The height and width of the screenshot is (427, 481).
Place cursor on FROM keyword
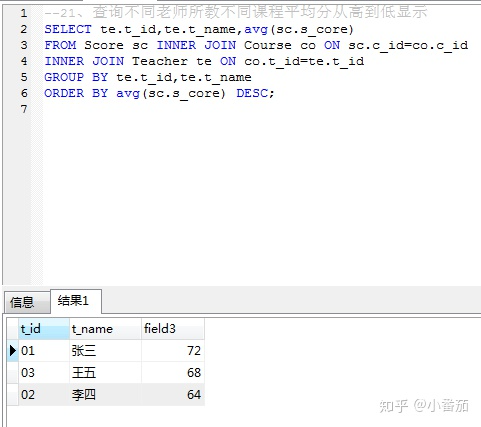(x=60, y=45)
